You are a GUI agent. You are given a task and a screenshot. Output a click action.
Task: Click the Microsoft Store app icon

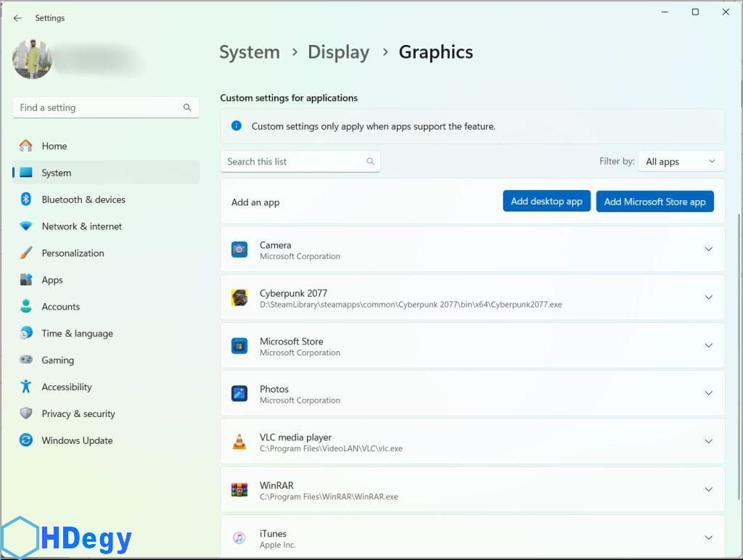(239, 345)
